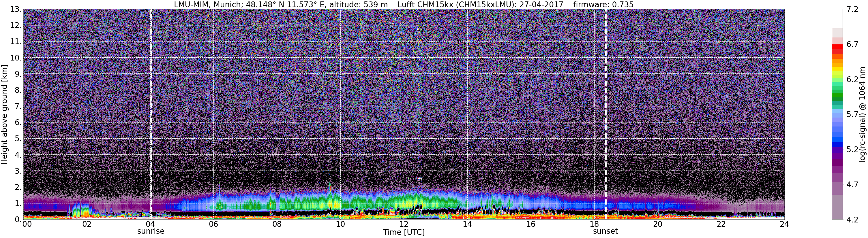868x238 pixels.
Task: Click the height axis tick label 11.
Action: click(16, 42)
